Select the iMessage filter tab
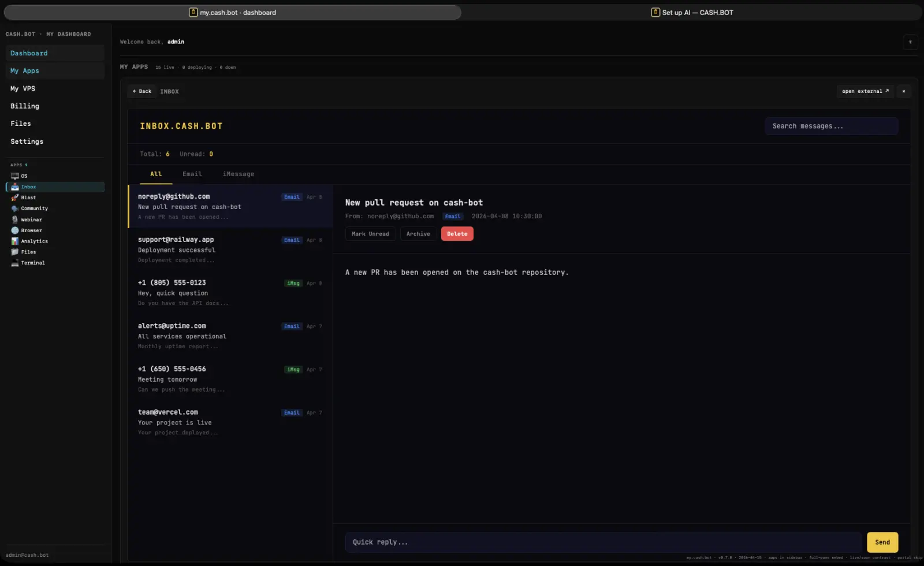The width and height of the screenshot is (924, 566). click(x=238, y=174)
